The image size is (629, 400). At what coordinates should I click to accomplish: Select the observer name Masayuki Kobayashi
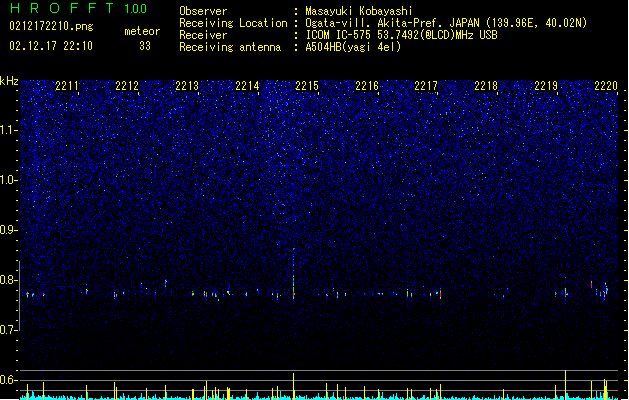359,11
